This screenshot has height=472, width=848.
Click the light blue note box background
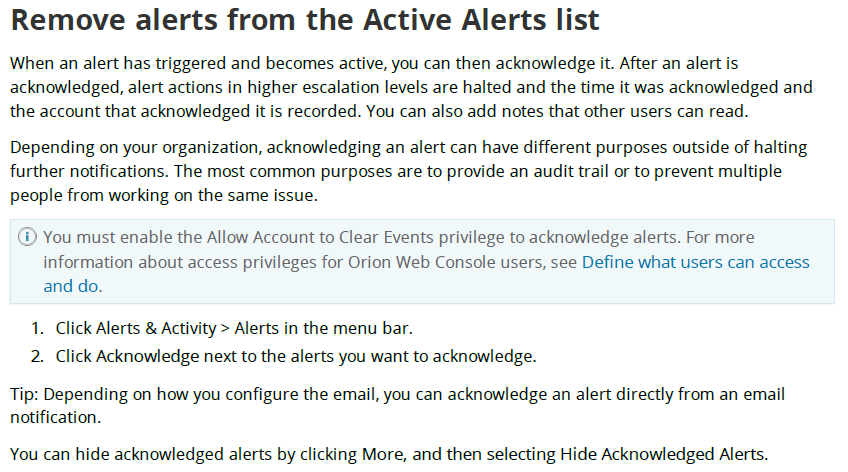(422, 262)
